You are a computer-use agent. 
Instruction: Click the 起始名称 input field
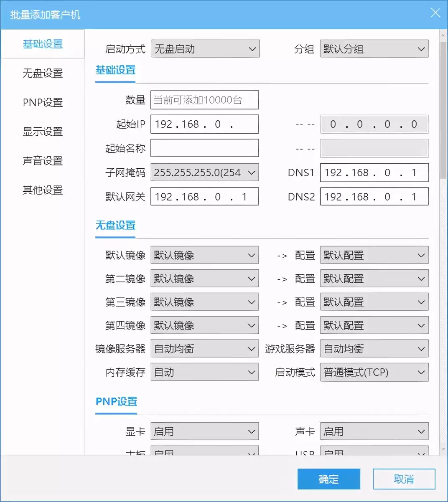pos(204,148)
